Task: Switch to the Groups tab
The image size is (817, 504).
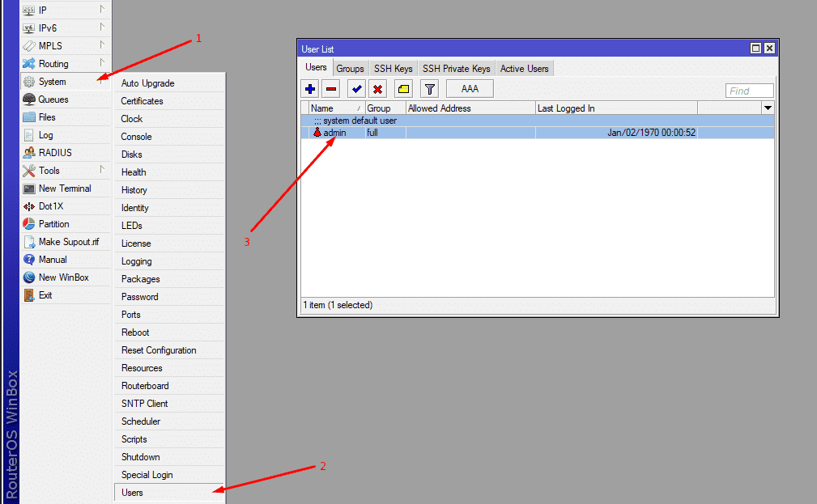Action: point(350,69)
